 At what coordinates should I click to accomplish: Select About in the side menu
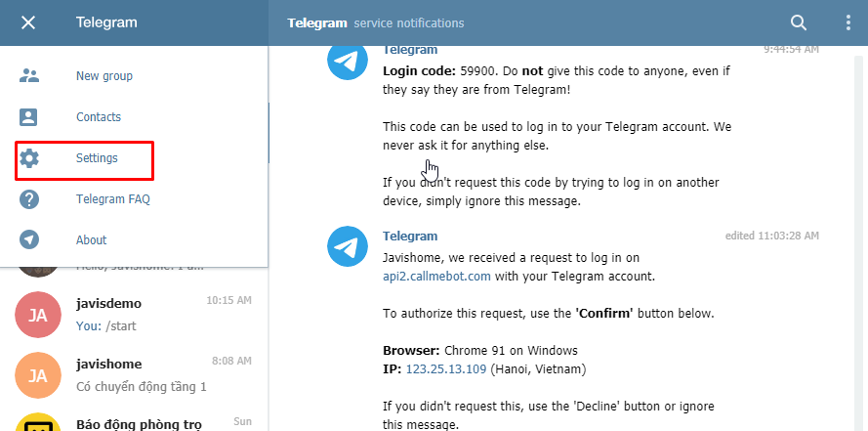pyautogui.click(x=134, y=239)
